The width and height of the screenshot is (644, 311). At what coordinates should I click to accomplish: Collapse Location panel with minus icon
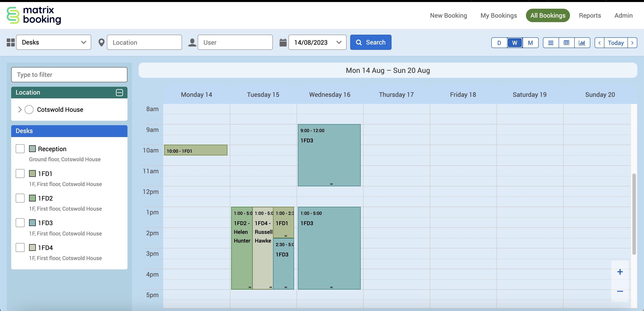coord(119,93)
